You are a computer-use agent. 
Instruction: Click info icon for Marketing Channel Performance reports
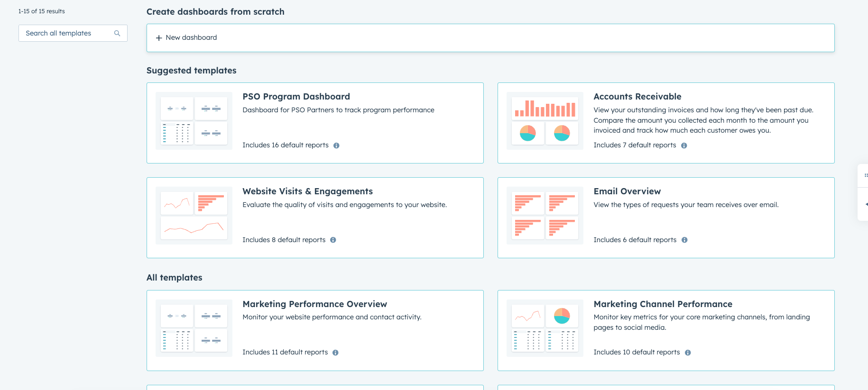pyautogui.click(x=688, y=353)
